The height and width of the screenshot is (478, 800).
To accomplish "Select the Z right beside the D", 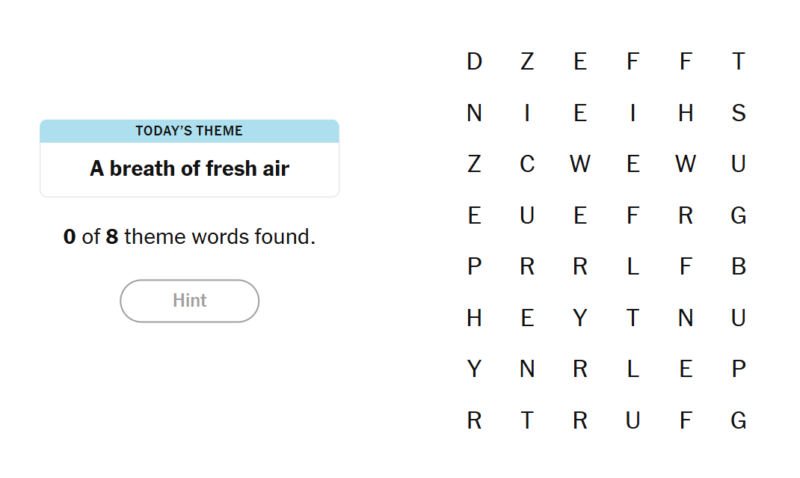I will tap(527, 62).
